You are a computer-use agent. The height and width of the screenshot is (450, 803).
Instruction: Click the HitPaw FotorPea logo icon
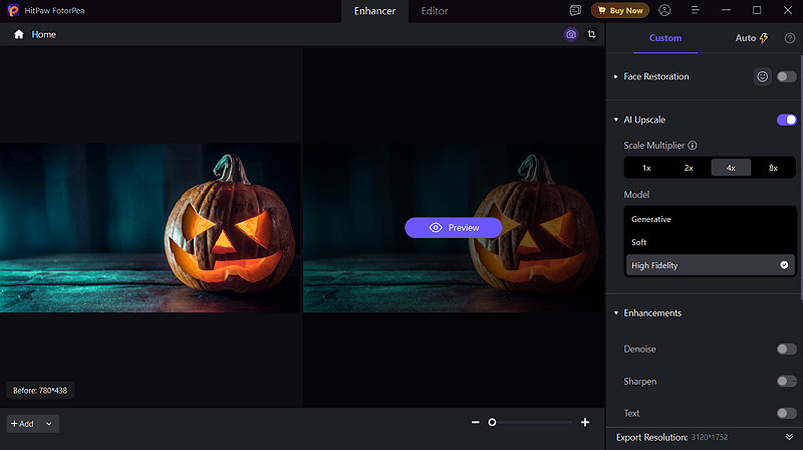point(13,10)
